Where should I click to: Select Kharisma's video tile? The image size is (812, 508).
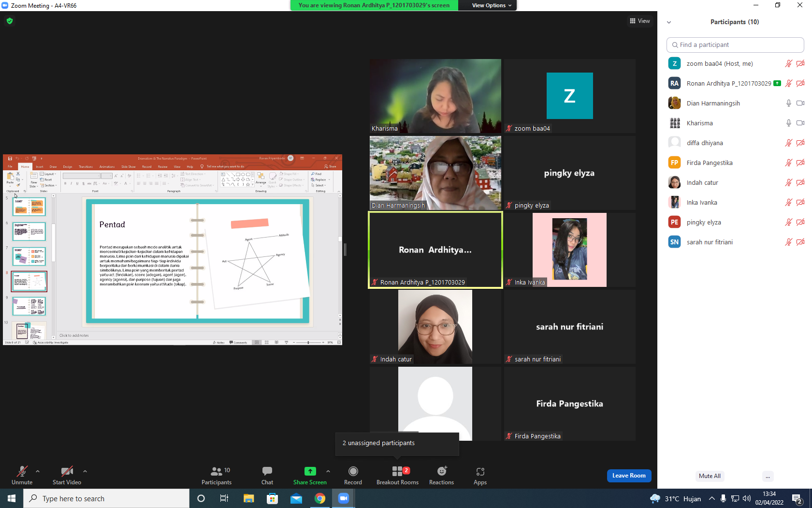pyautogui.click(x=435, y=96)
